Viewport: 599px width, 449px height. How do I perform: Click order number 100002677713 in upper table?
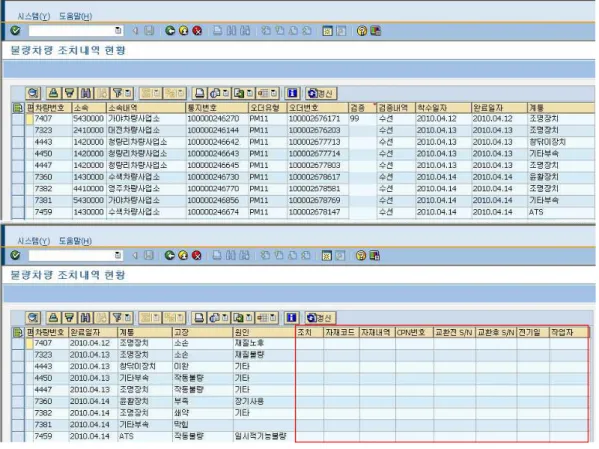[314, 142]
